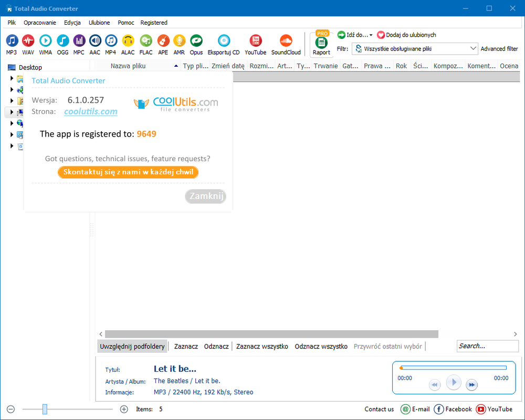Screen dimensions: 525x420
Task: Select the OGG conversion format icon
Action: pyautogui.click(x=62, y=45)
